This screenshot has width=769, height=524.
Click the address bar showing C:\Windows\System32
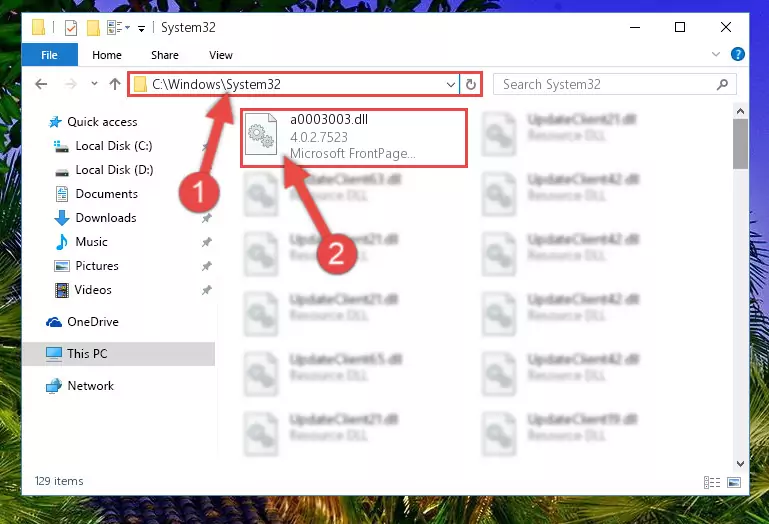click(294, 84)
